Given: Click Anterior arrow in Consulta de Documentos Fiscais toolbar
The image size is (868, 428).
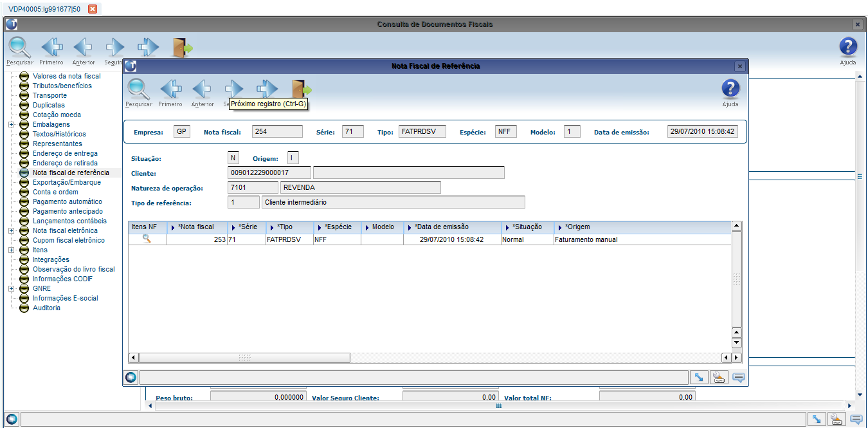Looking at the screenshot, I should tap(84, 48).
